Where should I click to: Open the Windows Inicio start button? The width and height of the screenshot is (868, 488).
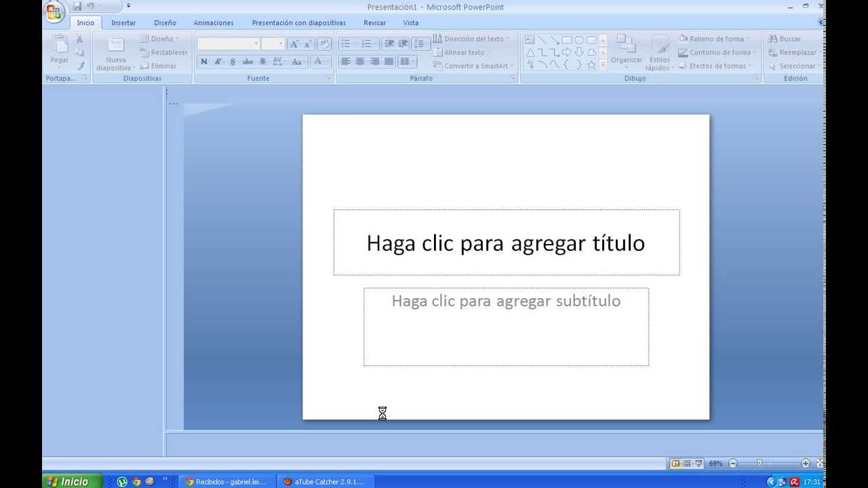tap(72, 481)
